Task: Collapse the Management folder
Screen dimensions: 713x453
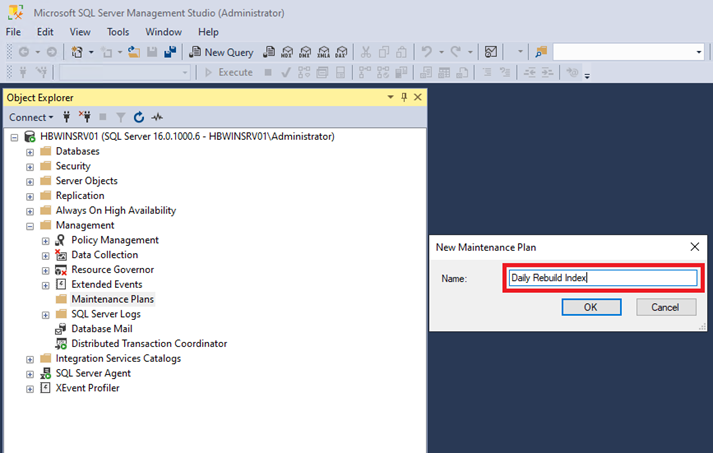Action: tap(30, 226)
